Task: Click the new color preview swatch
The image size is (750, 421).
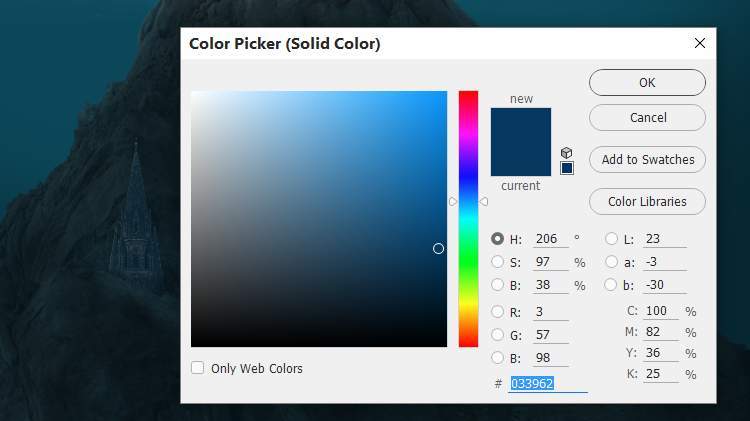Action: click(521, 125)
